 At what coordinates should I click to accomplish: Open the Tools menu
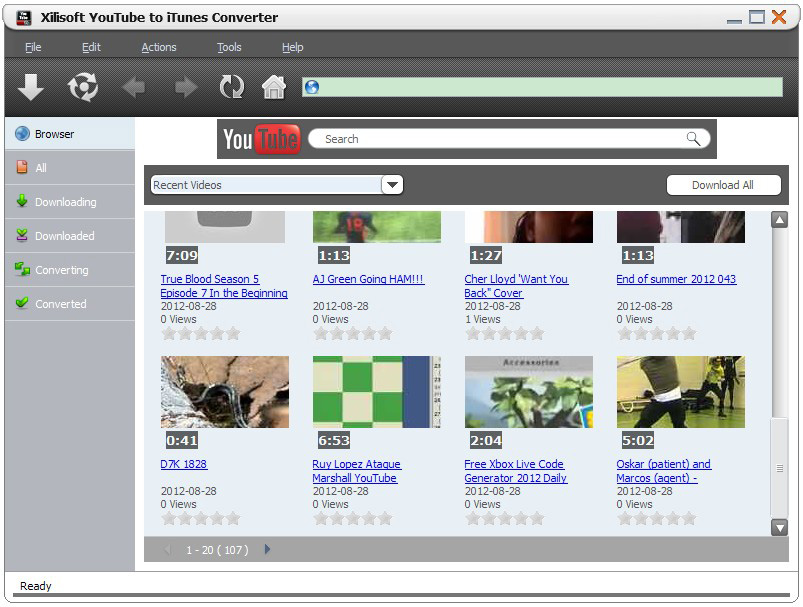[229, 47]
